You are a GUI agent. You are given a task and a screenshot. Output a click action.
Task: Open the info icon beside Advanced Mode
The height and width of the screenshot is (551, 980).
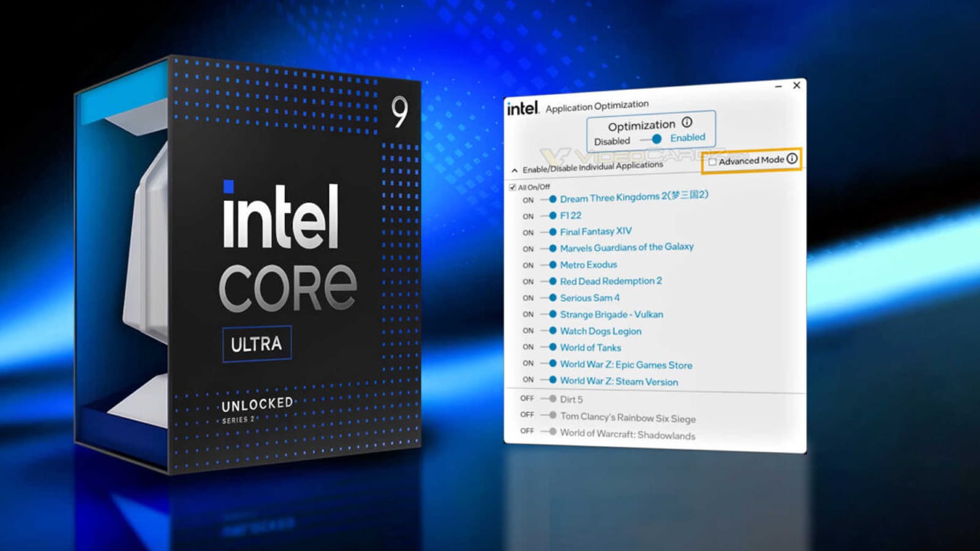tap(792, 159)
